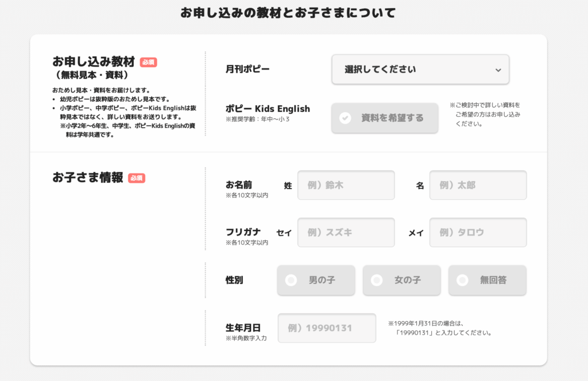Click the フリガナ label

pyautogui.click(x=243, y=232)
